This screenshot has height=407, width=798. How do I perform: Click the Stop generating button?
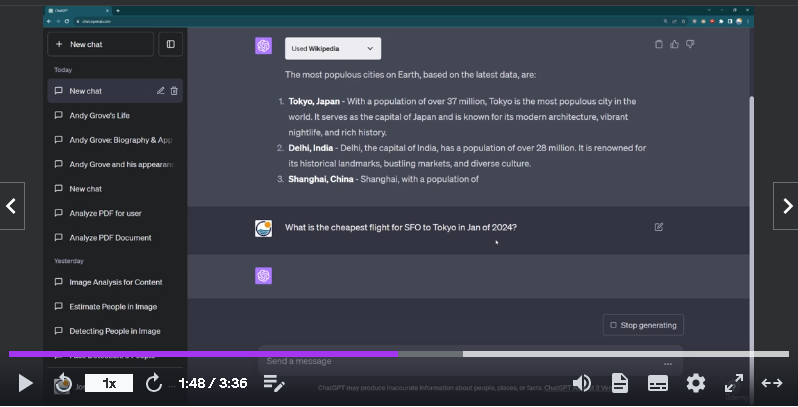click(643, 325)
